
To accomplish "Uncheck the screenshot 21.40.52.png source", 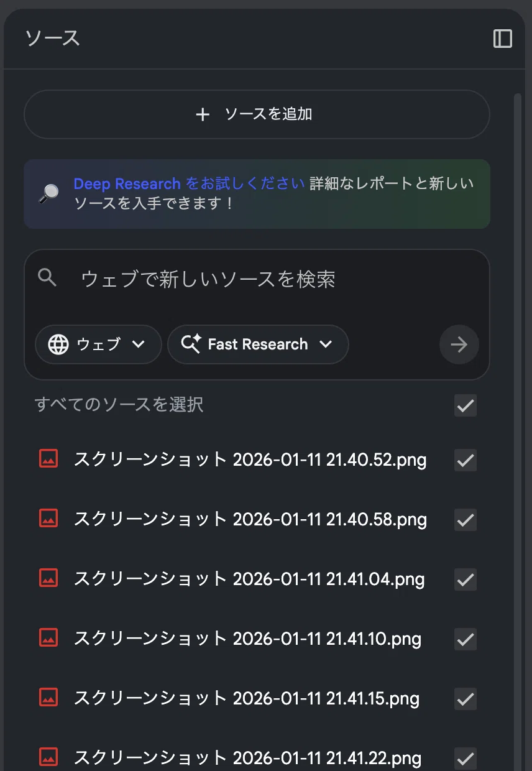I will (x=465, y=460).
